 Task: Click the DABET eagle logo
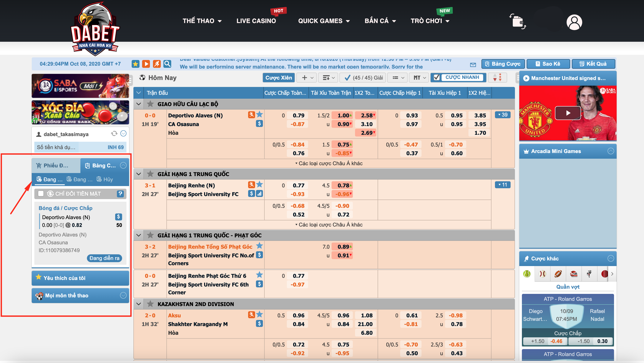tap(95, 28)
